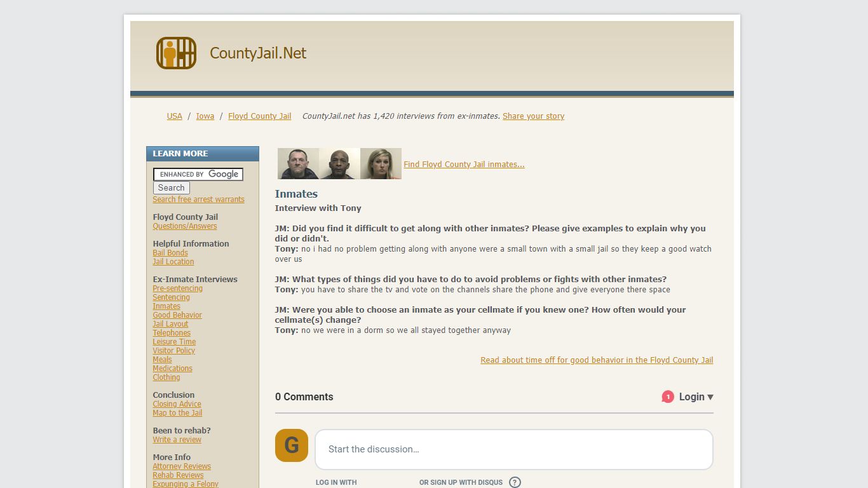Click the orange G avatar icon
The width and height of the screenshot is (868, 488).
[292, 445]
